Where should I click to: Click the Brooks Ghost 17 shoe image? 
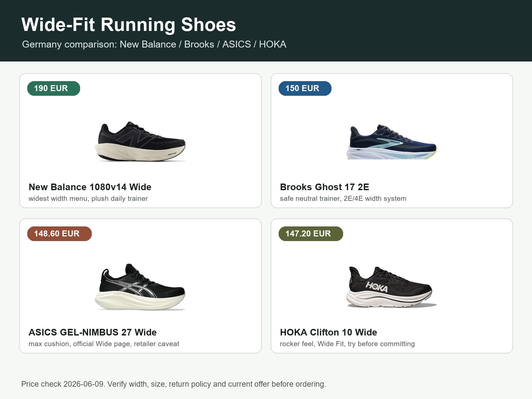(x=392, y=142)
